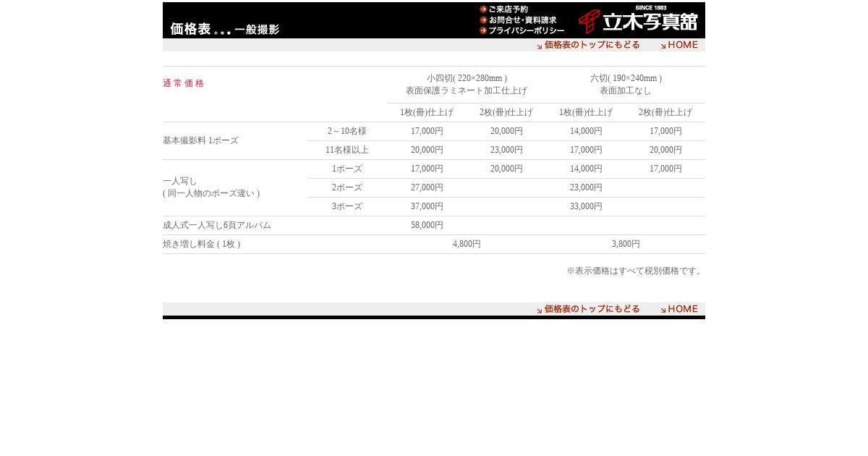Click the 六切(190×240mm) column header
The image size is (868, 456).
point(626,78)
